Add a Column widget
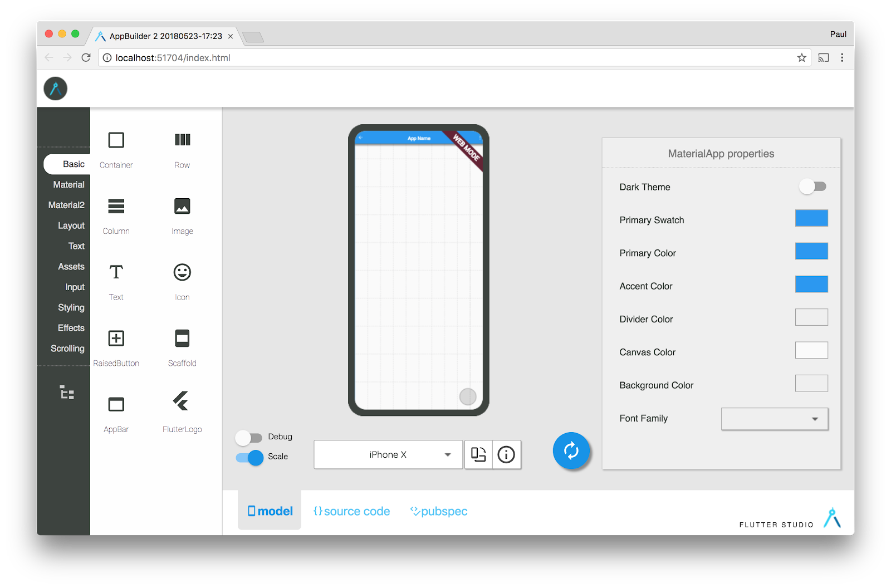The height and width of the screenshot is (588, 891). [x=115, y=206]
